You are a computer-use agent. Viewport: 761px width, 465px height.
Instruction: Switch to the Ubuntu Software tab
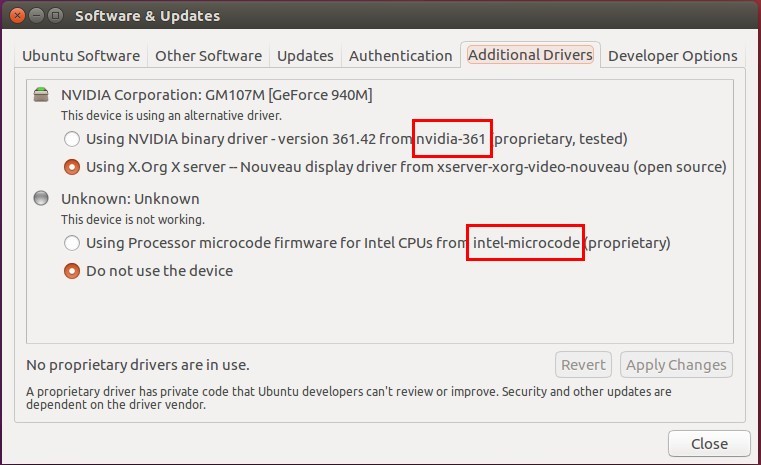[x=81, y=56]
